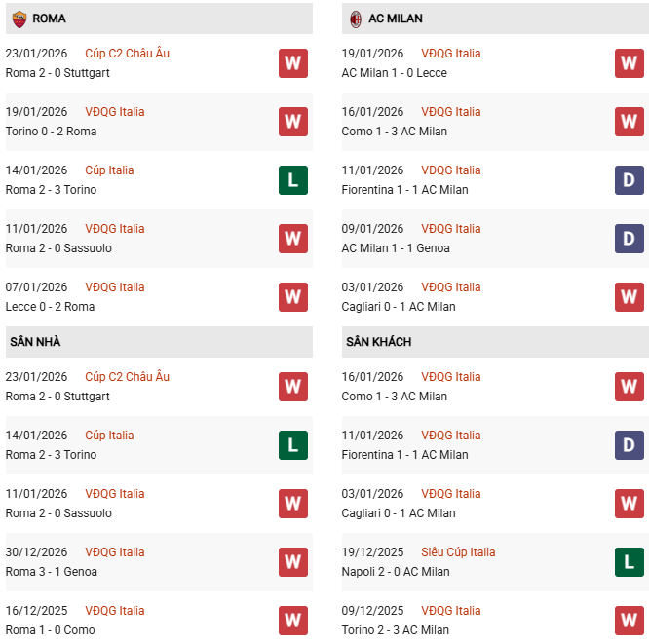Image resolution: width=649 pixels, height=644 pixels.
Task: Select the SÂN KHÁCH section header
Action: (378, 342)
